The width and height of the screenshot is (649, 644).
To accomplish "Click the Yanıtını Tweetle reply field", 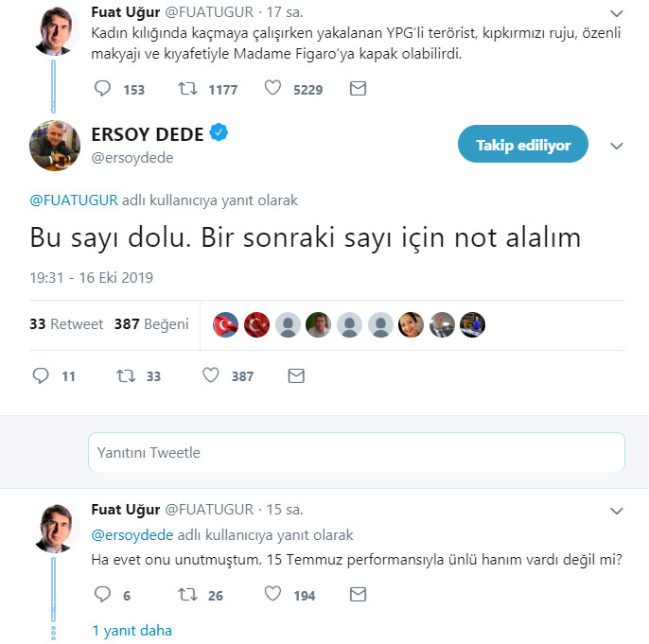I will point(357,452).
